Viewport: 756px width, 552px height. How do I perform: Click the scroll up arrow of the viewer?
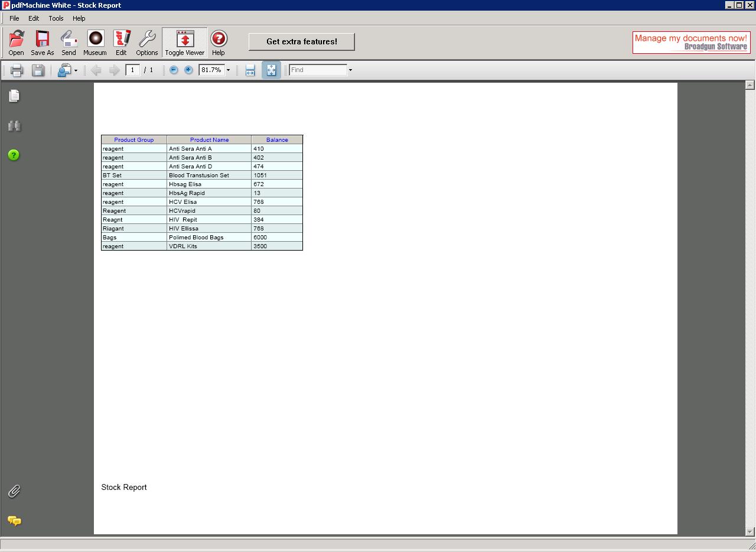pyautogui.click(x=750, y=85)
